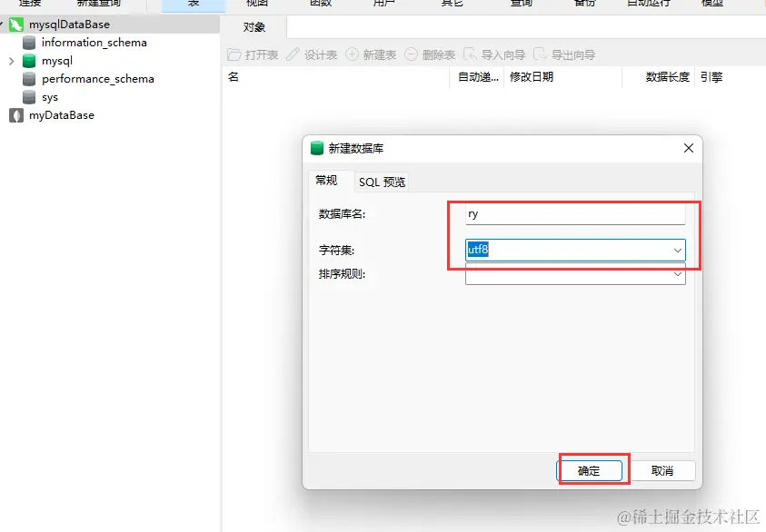Click the 新建表 plus icon

[352, 54]
